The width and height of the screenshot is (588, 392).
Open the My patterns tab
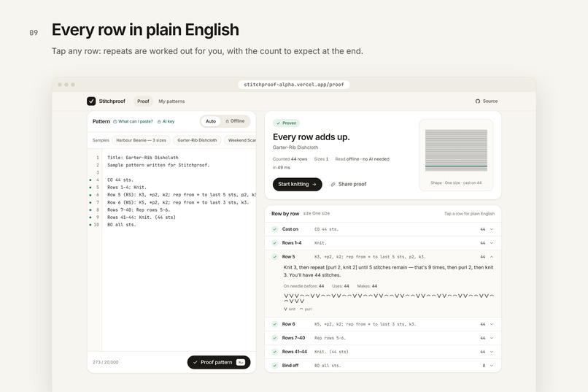pyautogui.click(x=171, y=101)
